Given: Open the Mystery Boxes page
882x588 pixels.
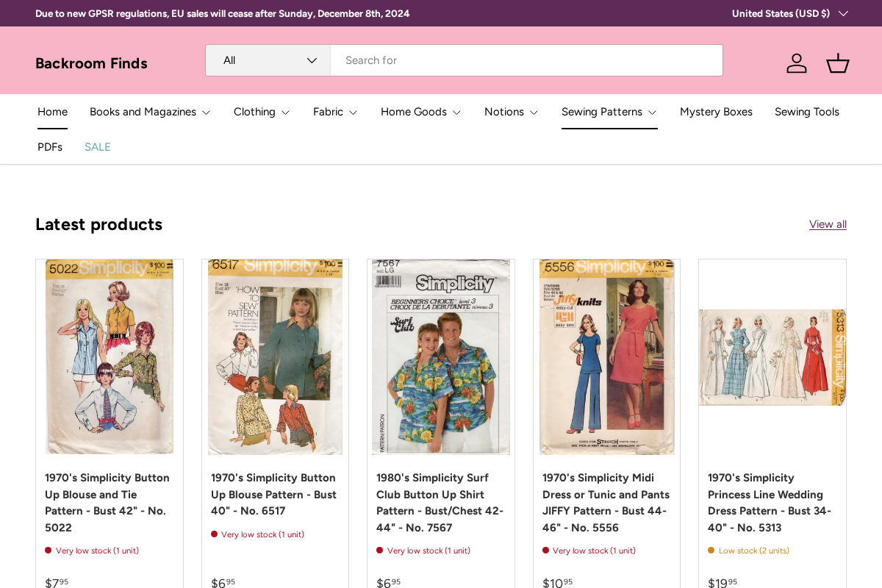Looking at the screenshot, I should [x=716, y=112].
